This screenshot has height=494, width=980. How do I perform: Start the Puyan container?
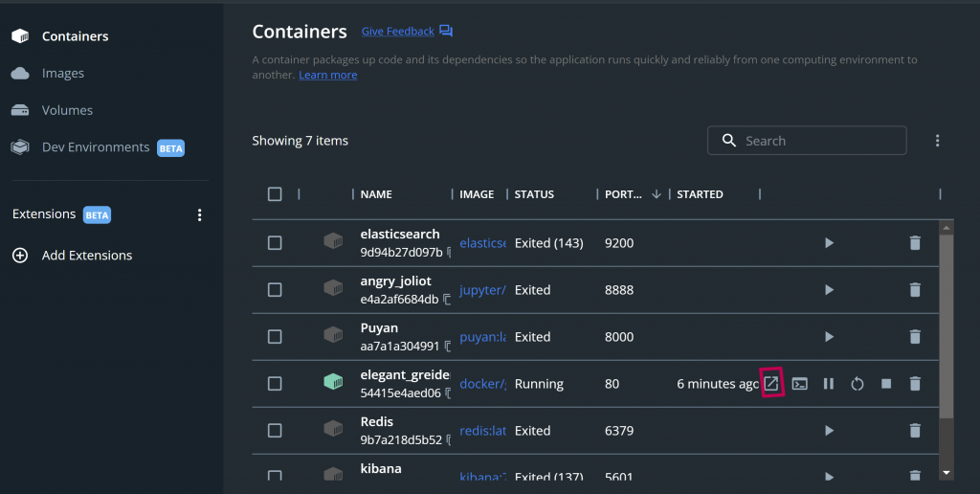(x=829, y=336)
